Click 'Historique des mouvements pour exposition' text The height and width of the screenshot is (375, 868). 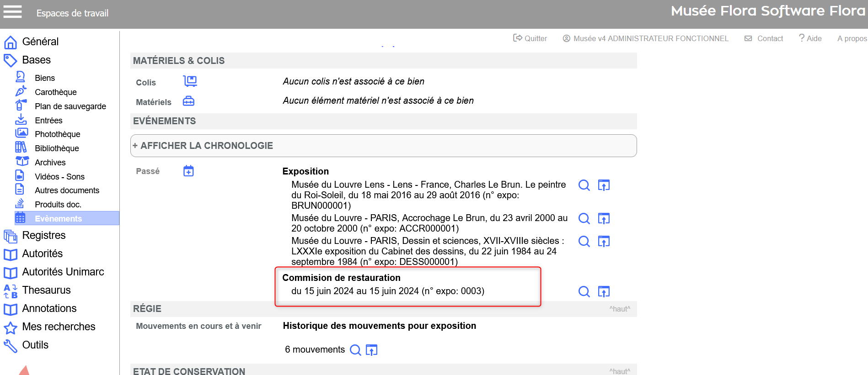(380, 326)
